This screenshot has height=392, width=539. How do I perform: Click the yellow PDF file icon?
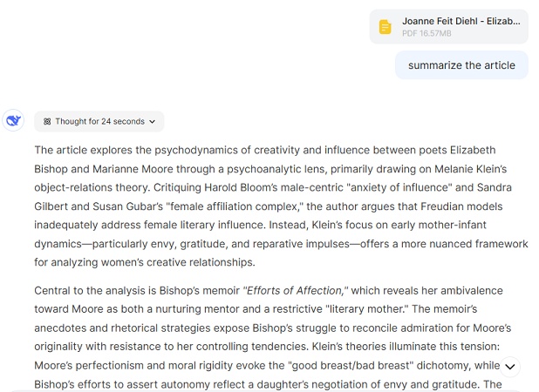pos(385,27)
